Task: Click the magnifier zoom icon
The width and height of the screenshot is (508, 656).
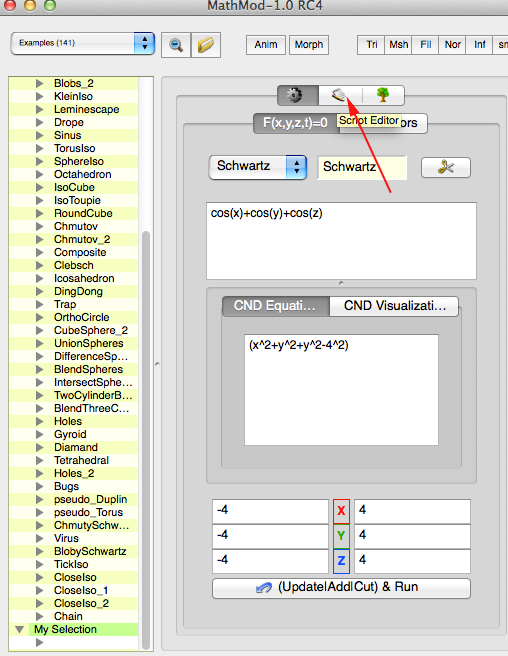Action: [x=176, y=45]
